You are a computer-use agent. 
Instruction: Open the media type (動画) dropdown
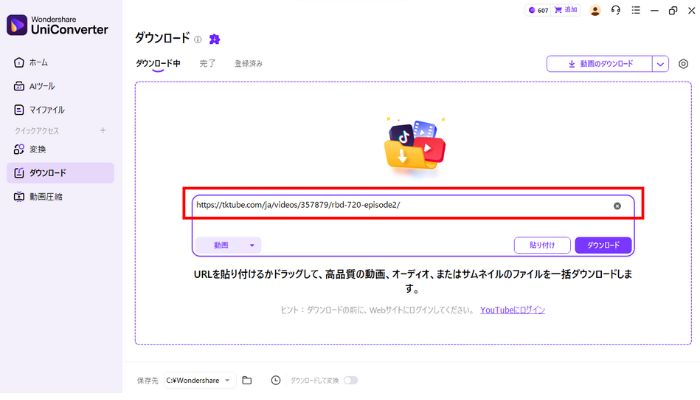228,245
